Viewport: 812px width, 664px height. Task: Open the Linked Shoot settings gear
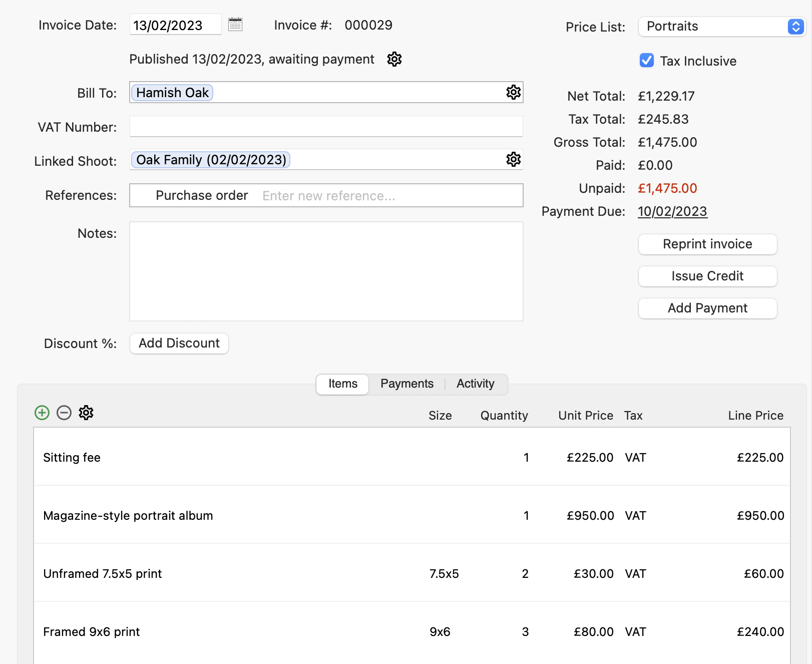tap(514, 160)
